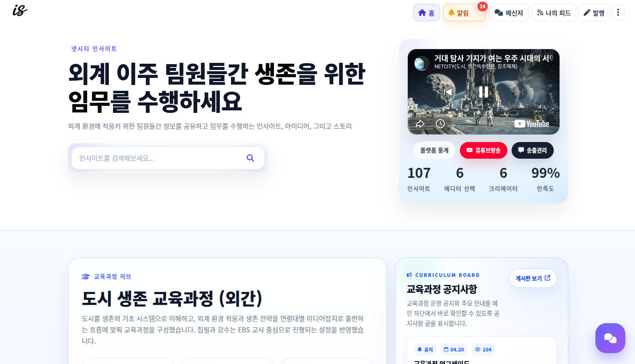Viewport: 635px width, 364px height.
Task: Click the 도시 생존 교육과정 (외간) heading
Action: click(x=172, y=299)
